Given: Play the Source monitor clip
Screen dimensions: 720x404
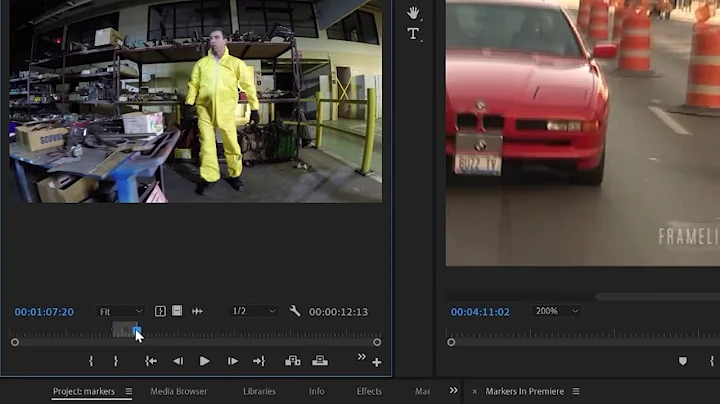Looking at the screenshot, I should coord(205,361).
